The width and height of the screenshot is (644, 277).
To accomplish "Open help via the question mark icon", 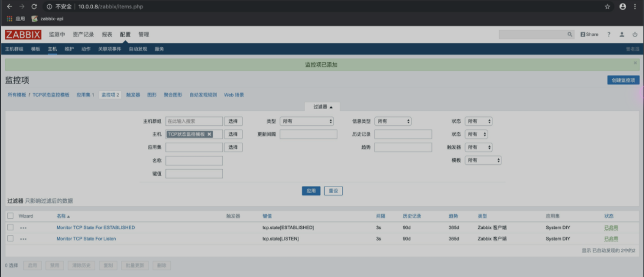I will [609, 35].
